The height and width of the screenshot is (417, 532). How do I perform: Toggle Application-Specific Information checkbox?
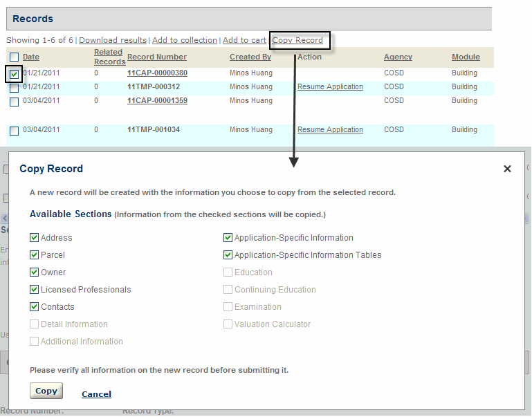coord(228,238)
